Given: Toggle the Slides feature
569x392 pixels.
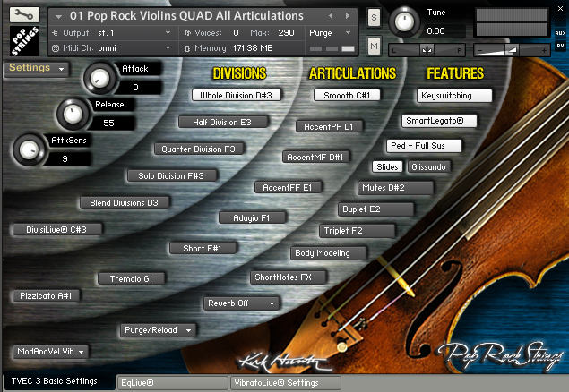Looking at the screenshot, I should pos(387,166).
